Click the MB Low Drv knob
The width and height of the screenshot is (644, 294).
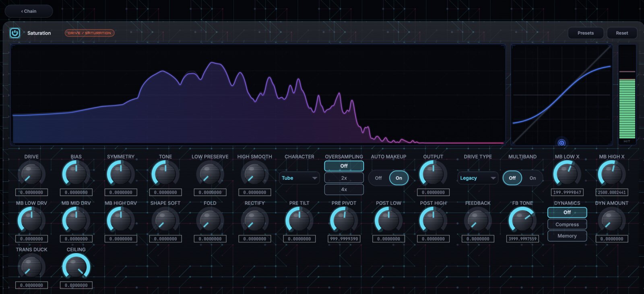(x=31, y=220)
